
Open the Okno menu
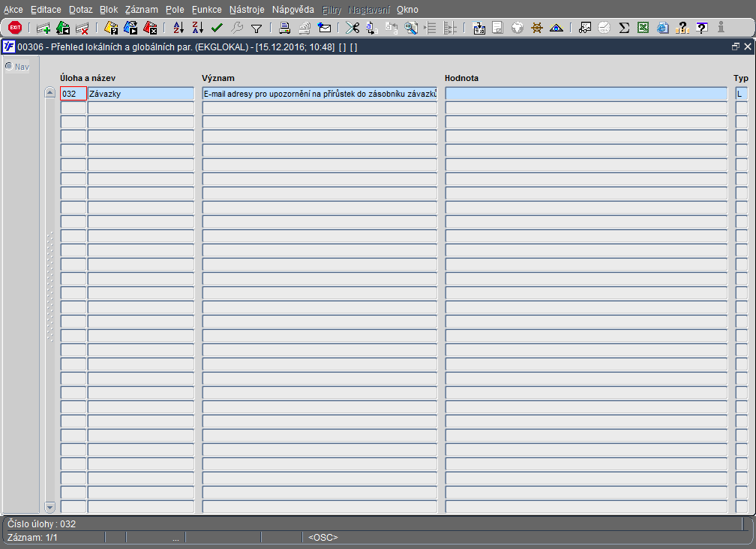click(x=407, y=10)
